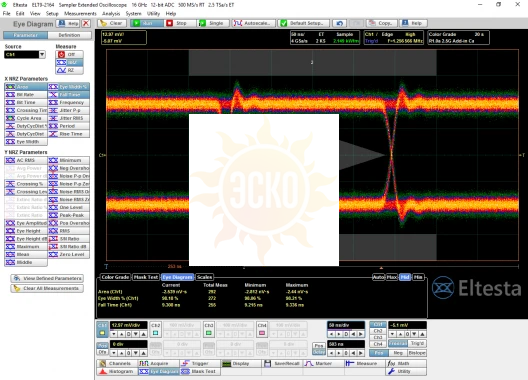Turn measurement Off in Measure group
The image size is (528, 380).
[69, 54]
